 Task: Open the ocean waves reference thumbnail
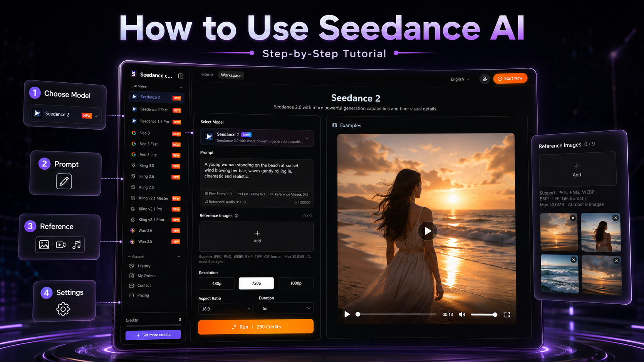560,274
